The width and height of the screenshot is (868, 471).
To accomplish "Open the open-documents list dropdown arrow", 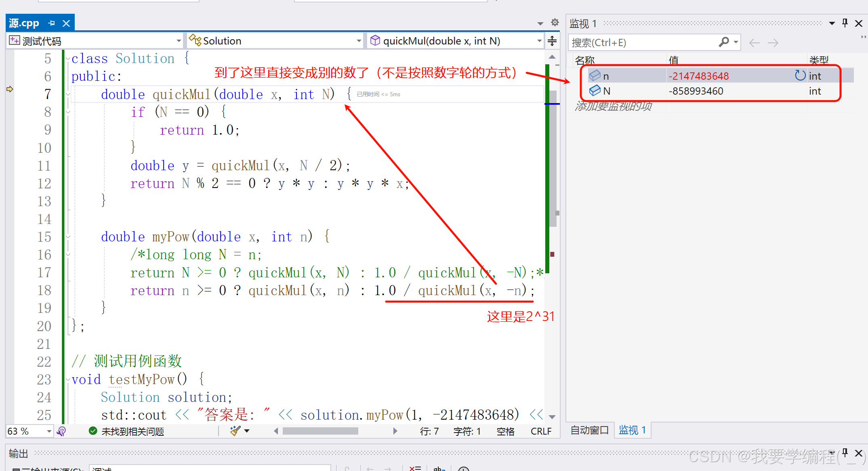I will coord(540,23).
